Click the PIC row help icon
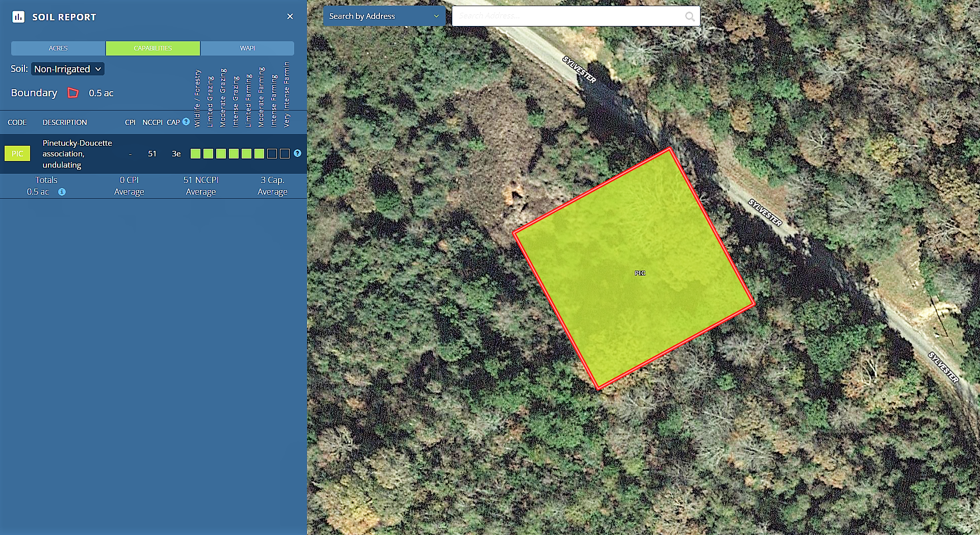Viewport: 980px width, 535px height. pos(298,153)
